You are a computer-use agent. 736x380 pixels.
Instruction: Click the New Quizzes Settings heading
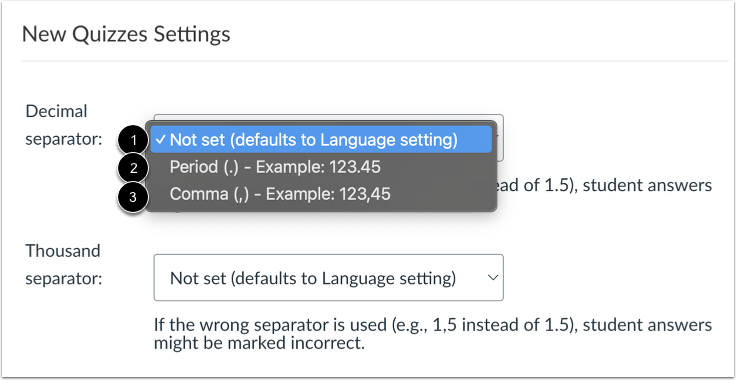pyautogui.click(x=126, y=35)
